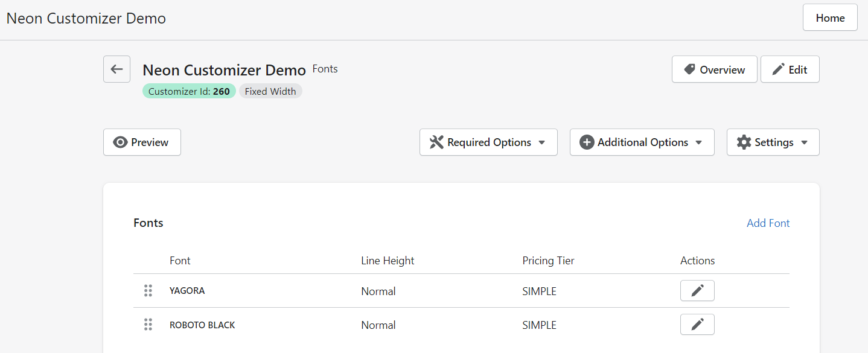Click the Add Font link
Image resolution: width=868 pixels, height=353 pixels.
(x=768, y=223)
